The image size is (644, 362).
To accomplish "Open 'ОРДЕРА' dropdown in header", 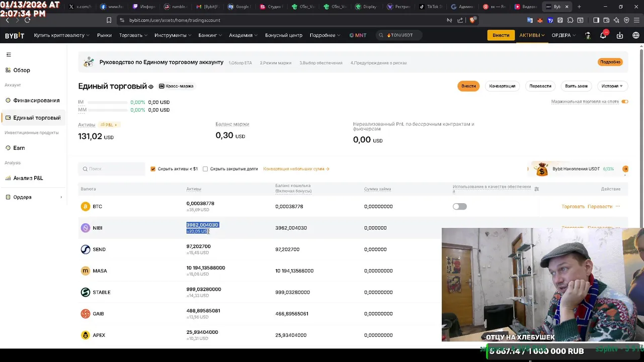I will (563, 35).
